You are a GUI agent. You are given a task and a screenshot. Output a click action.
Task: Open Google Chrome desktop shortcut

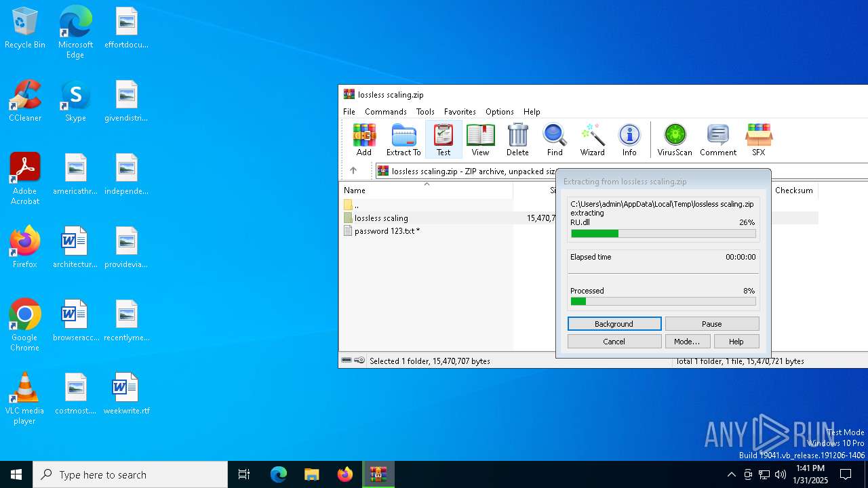(25, 325)
